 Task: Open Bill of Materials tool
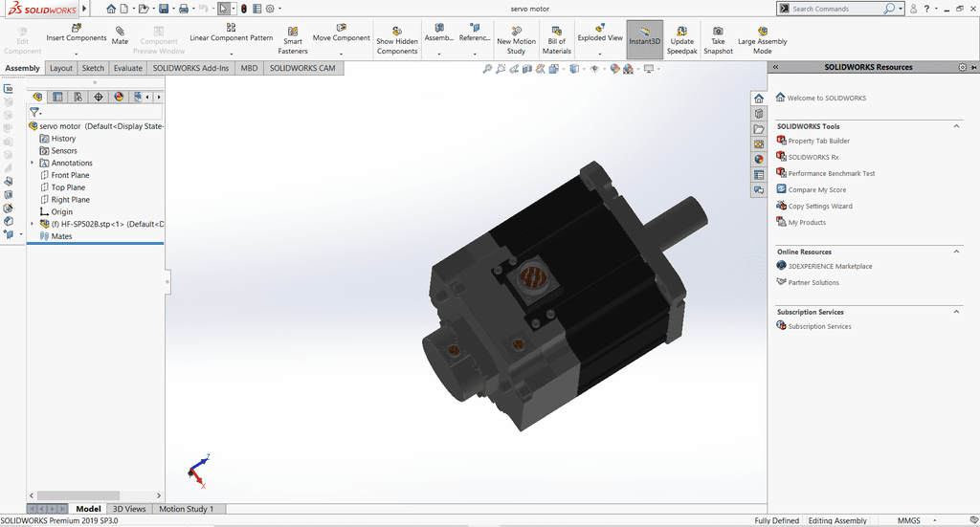click(x=556, y=40)
